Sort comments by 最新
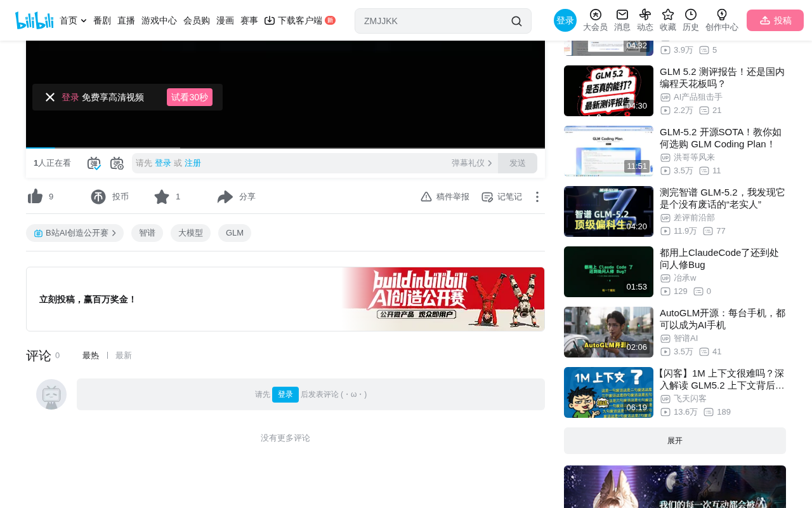The height and width of the screenshot is (508, 812). 124,356
